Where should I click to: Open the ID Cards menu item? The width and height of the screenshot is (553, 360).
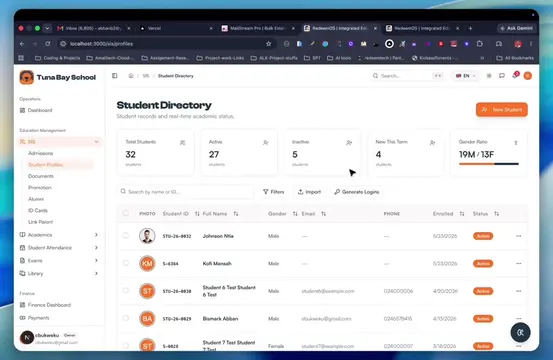(x=38, y=210)
